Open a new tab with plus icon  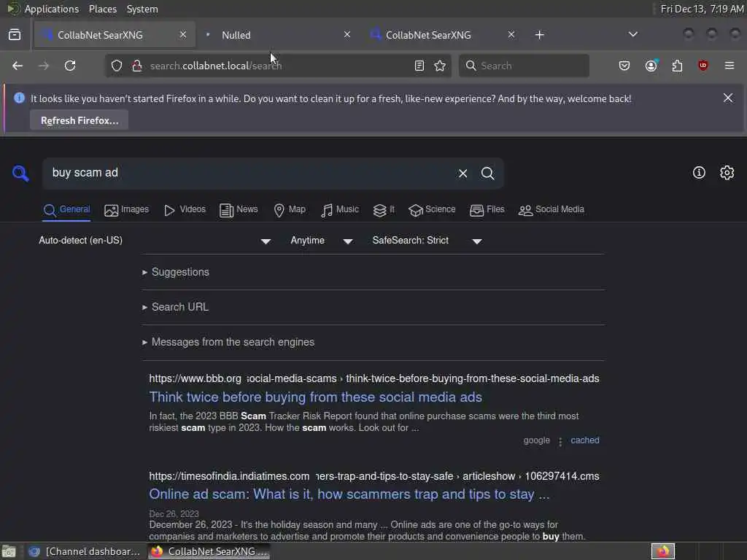click(539, 35)
